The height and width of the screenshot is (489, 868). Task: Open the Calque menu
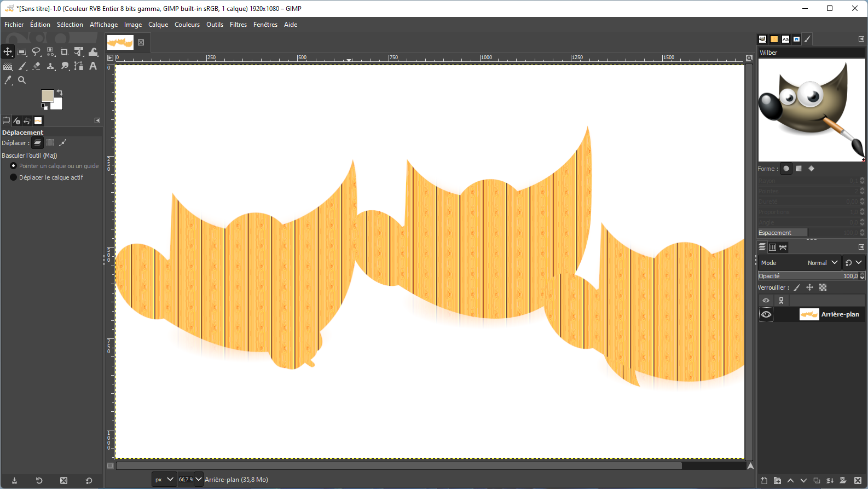[158, 25]
